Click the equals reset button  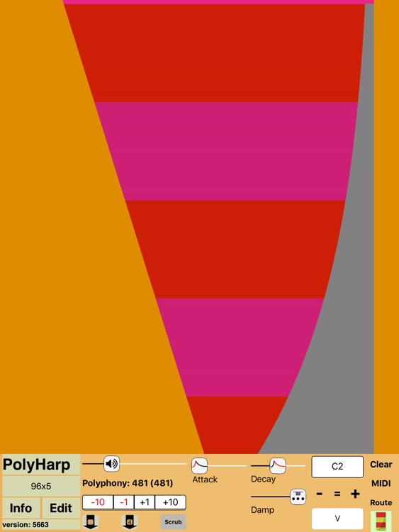tap(337, 494)
